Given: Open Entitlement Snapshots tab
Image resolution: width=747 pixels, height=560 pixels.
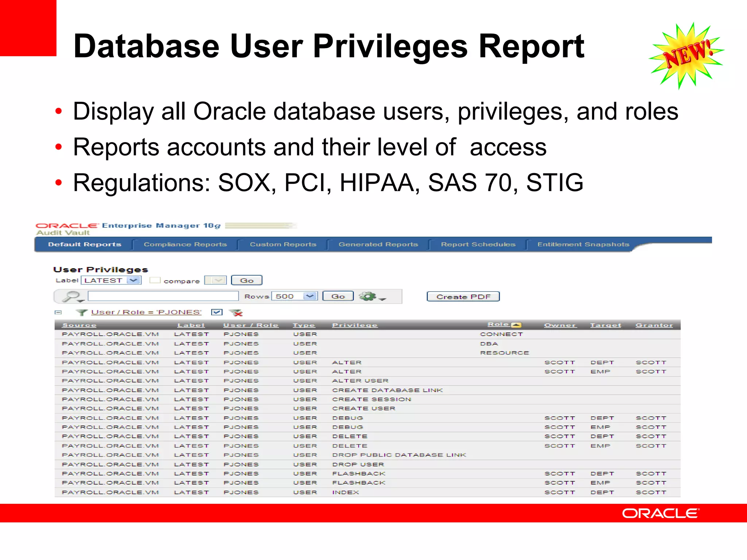Looking at the screenshot, I should coord(583,244).
